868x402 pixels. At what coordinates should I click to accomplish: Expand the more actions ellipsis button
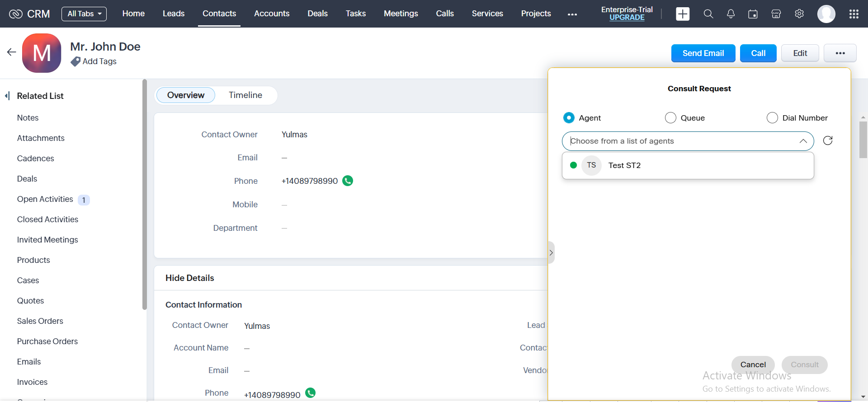tap(840, 53)
